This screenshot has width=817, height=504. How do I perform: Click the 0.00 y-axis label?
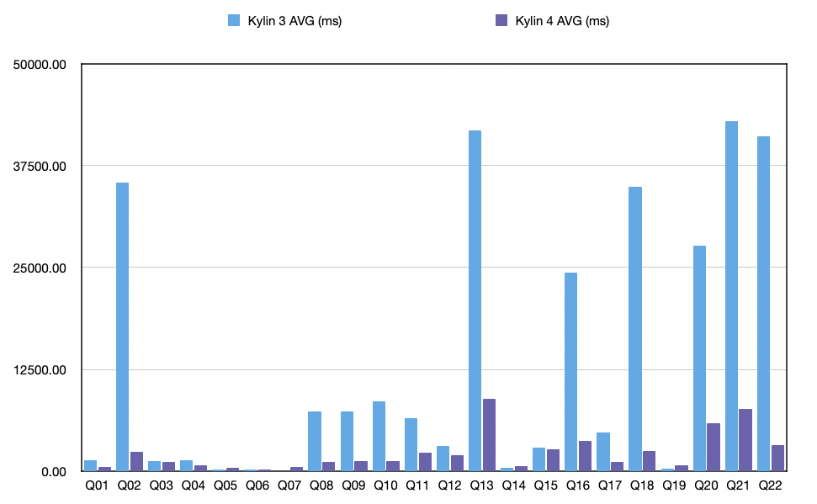pyautogui.click(x=54, y=472)
